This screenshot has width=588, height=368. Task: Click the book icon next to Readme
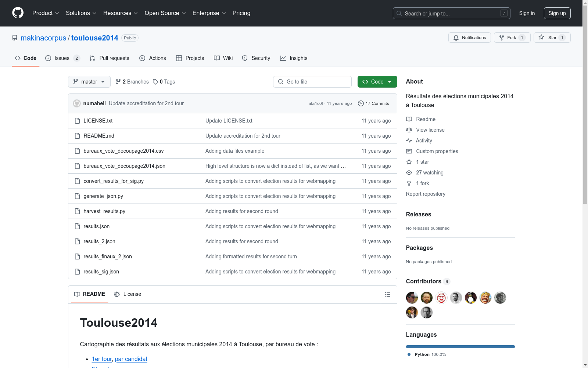[409, 119]
